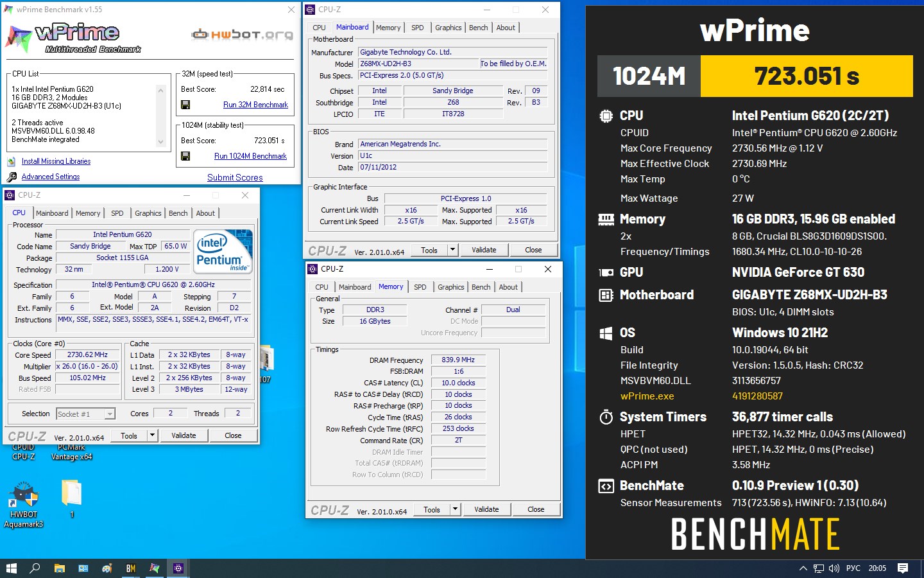Open Tools dropdown arrow in CPU-Z Memory window
924x578 pixels.
click(x=456, y=510)
